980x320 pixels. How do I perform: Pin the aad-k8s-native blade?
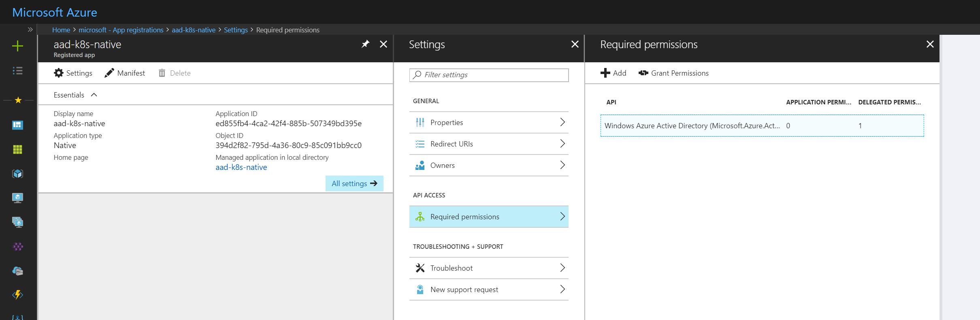pos(365,44)
